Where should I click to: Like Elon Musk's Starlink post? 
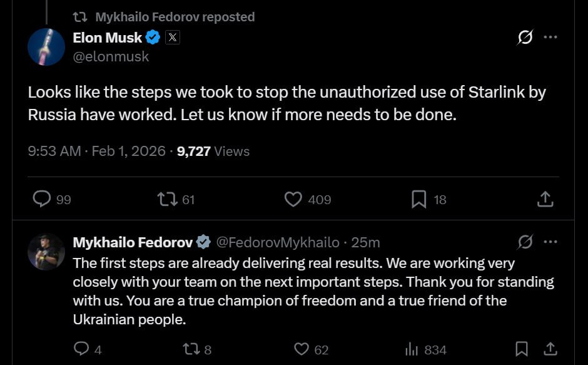(293, 199)
